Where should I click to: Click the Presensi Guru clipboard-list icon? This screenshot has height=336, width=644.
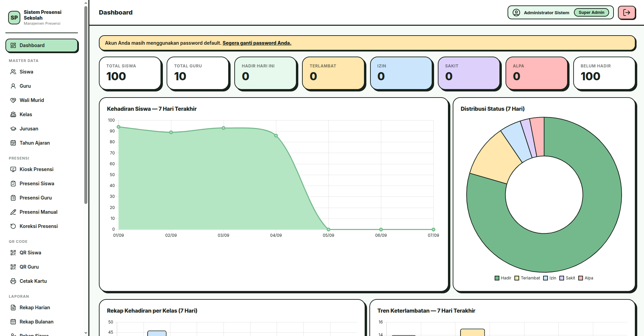[13, 198]
